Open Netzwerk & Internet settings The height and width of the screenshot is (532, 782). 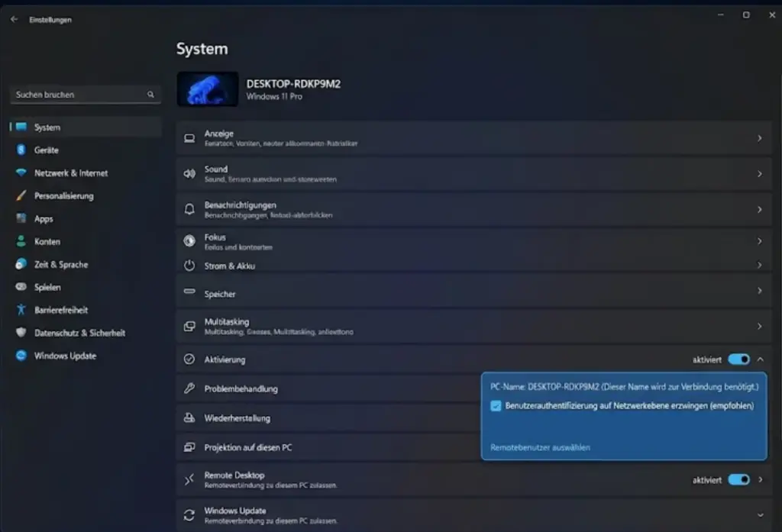coord(86,173)
